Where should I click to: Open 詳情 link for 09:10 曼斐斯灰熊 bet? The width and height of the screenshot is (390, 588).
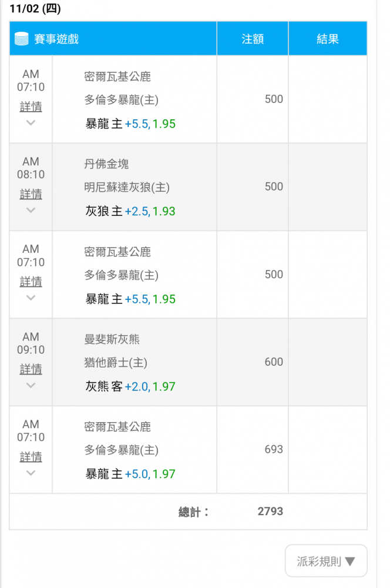tap(31, 369)
